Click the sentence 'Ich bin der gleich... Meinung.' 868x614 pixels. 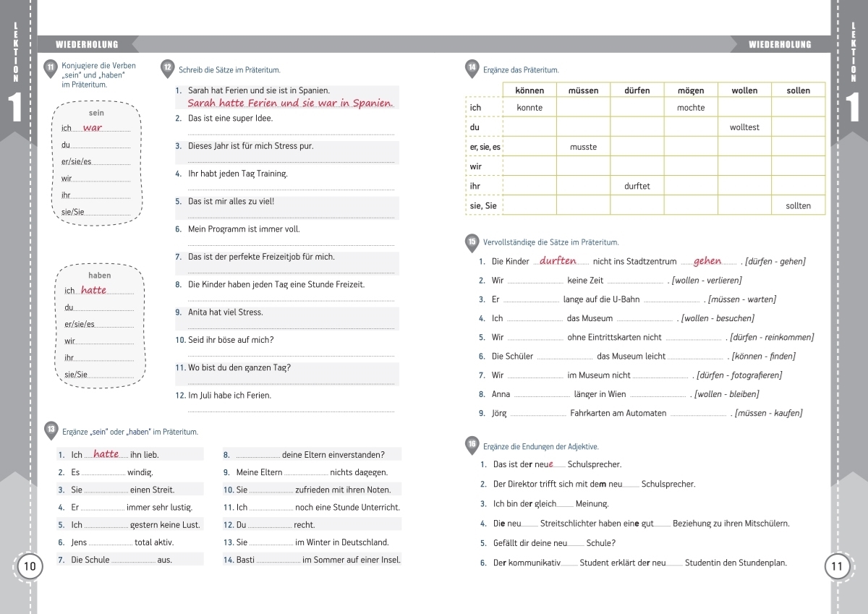pyautogui.click(x=550, y=503)
